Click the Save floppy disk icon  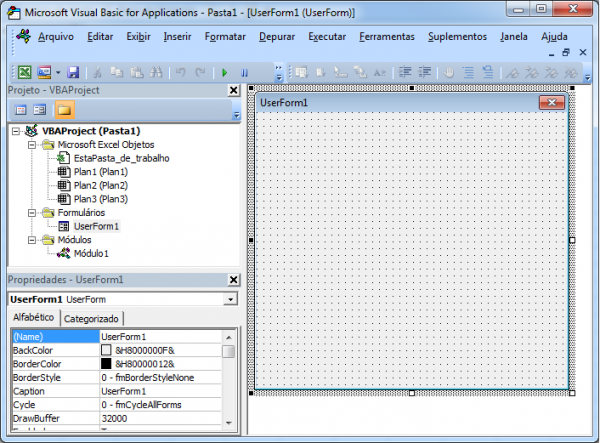74,72
